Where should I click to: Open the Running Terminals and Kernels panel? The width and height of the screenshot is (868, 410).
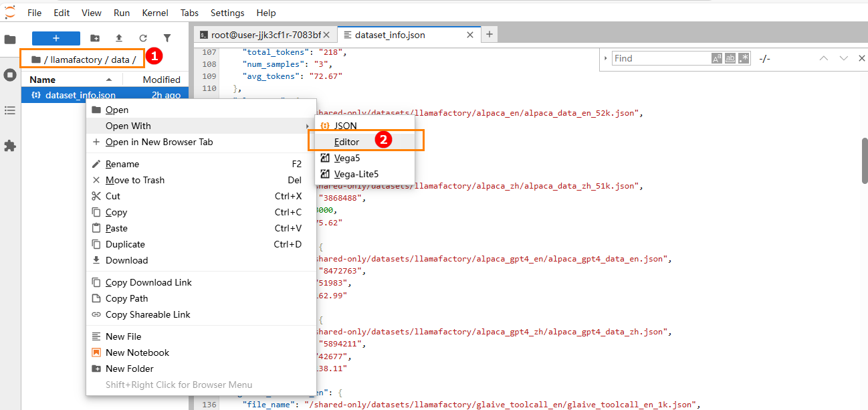[x=10, y=75]
